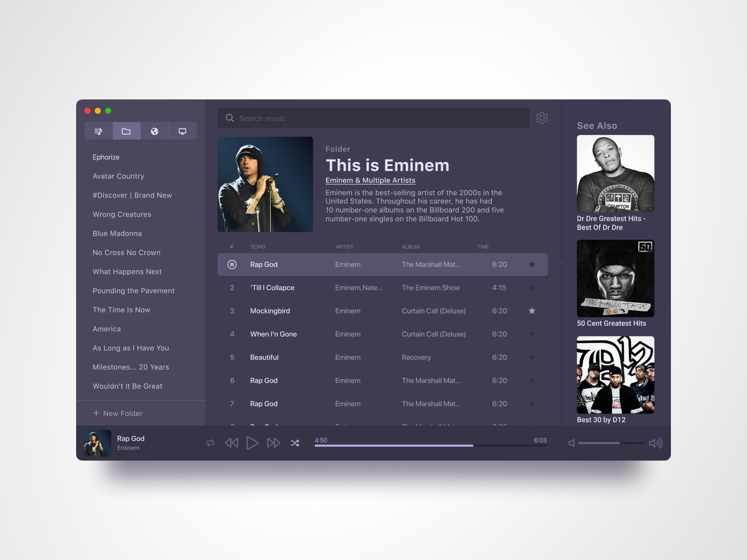This screenshot has width=747, height=560.
Task: Star Rap God track number 6
Action: 532,381
